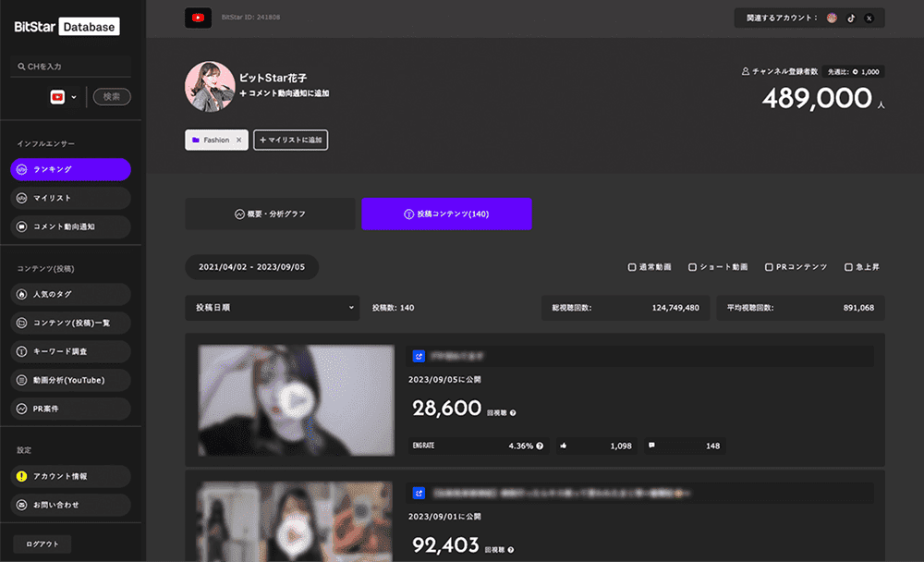
Task: Click the thumbnail of the 2023/09/01 video
Action: 295,521
